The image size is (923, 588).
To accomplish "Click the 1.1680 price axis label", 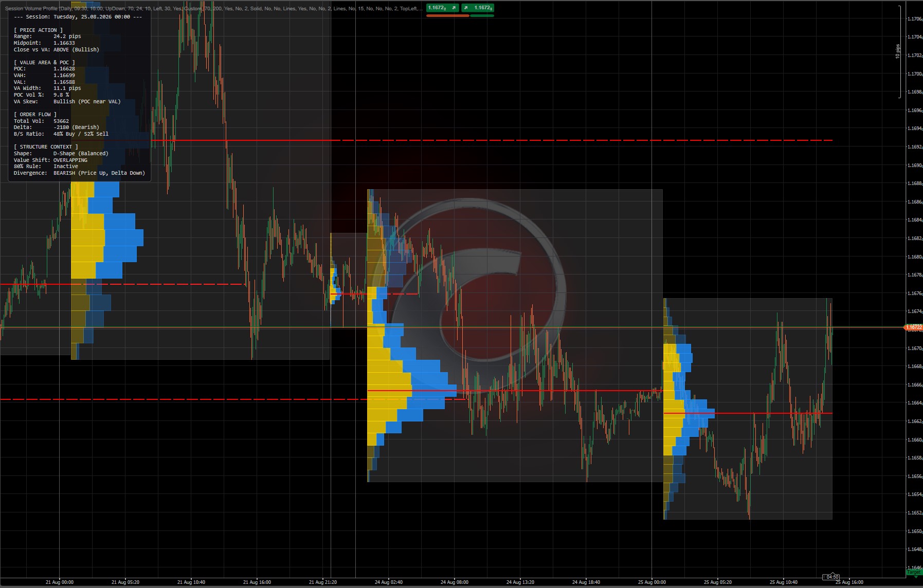I will (915, 257).
